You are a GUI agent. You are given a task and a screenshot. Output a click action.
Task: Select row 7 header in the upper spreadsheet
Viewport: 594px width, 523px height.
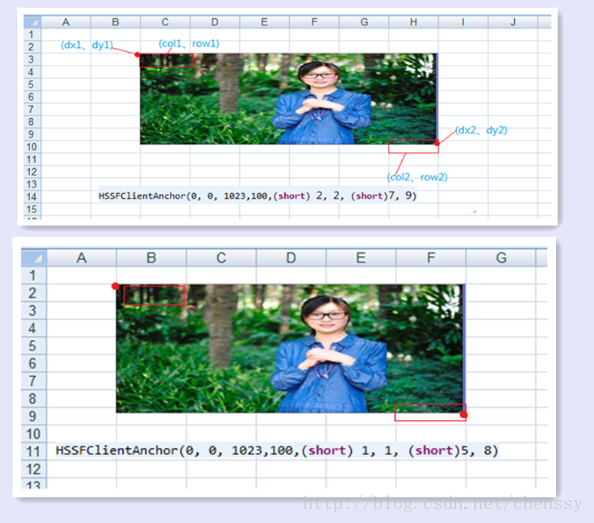[x=32, y=109]
